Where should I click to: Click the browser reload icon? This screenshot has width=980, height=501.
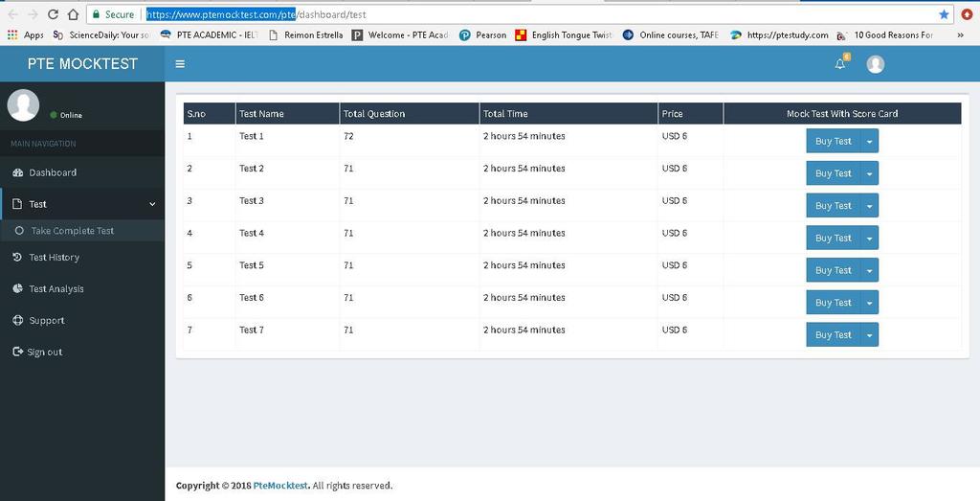(x=53, y=14)
